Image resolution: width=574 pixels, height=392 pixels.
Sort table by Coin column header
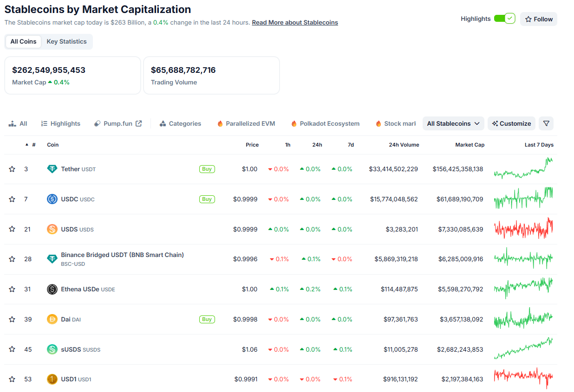[53, 145]
